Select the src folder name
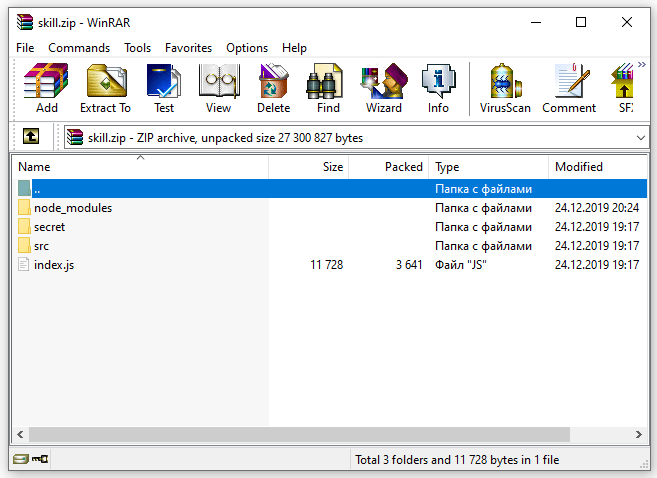 point(41,246)
